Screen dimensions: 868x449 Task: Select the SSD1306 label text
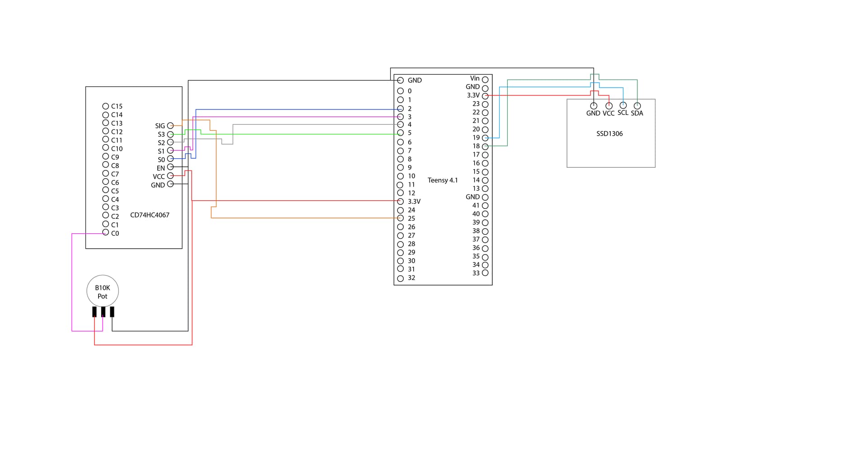point(610,133)
